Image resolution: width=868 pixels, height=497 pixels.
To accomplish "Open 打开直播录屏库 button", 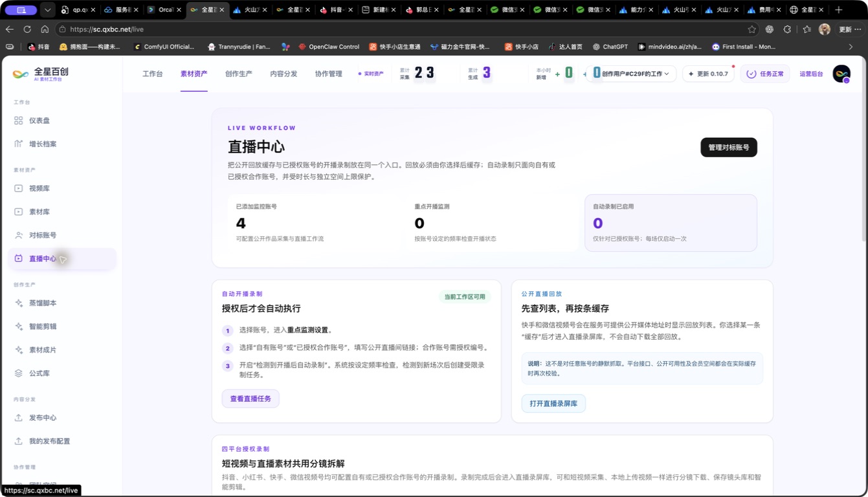I will 553,404.
